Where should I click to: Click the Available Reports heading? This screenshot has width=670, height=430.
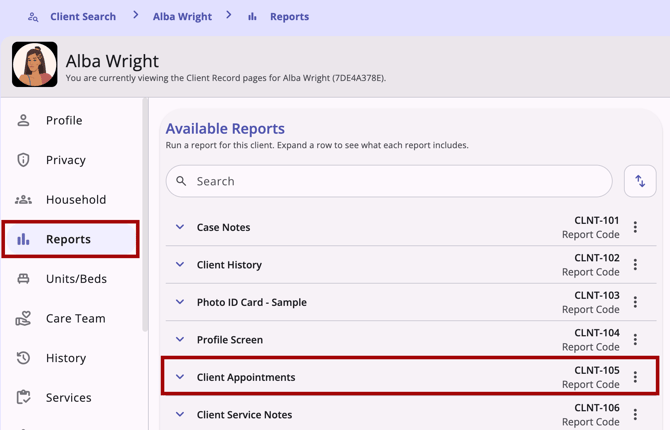(225, 129)
